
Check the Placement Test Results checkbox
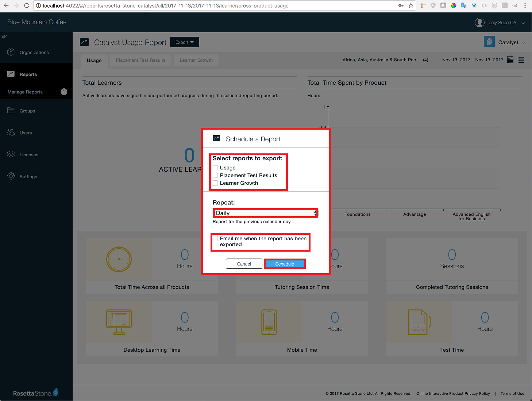215,175
